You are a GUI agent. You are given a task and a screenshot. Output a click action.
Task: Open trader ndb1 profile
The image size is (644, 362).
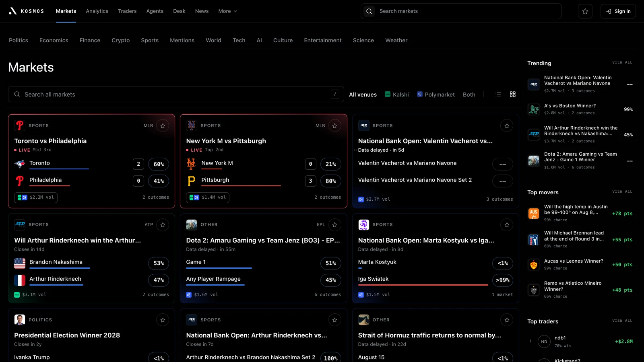[x=580, y=341]
